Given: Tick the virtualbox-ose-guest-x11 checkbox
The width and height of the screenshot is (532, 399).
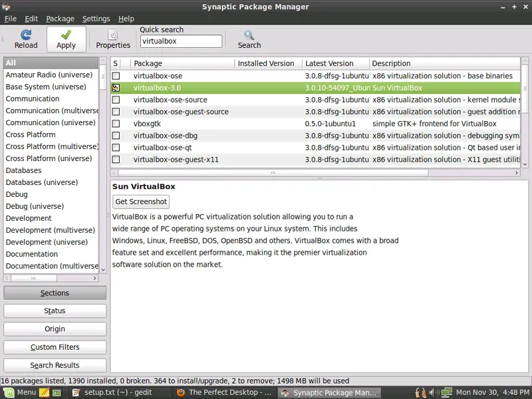Looking at the screenshot, I should point(116,160).
